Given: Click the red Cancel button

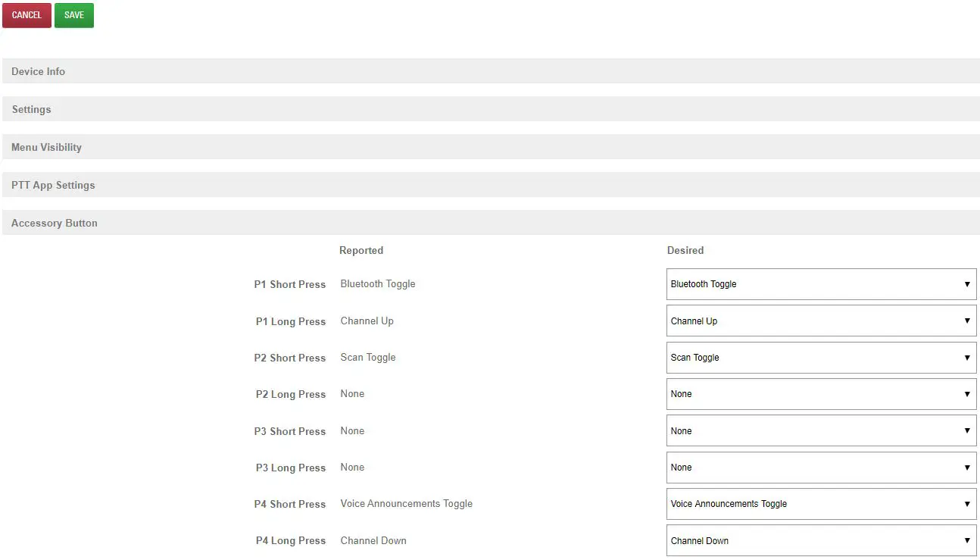Looking at the screenshot, I should 27,15.
